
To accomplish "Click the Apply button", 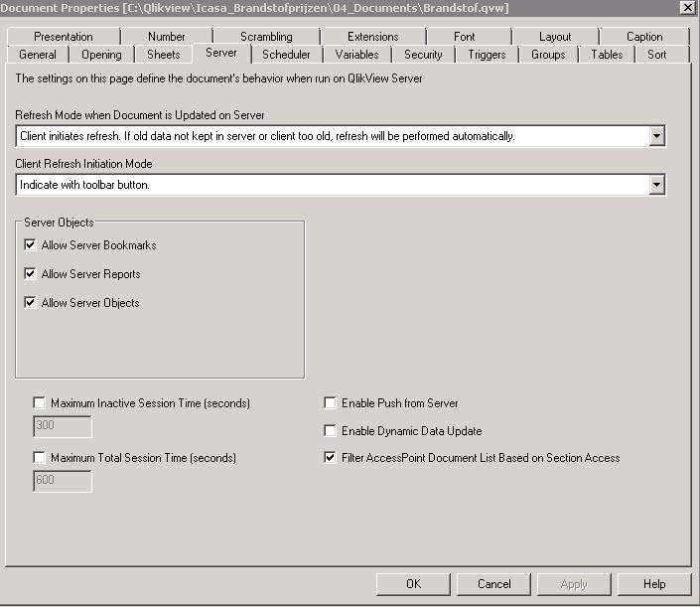I will click(x=574, y=584).
